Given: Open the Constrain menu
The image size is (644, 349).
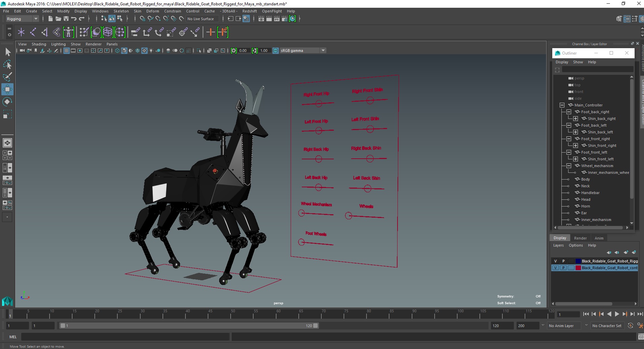Looking at the screenshot, I should click(x=172, y=11).
